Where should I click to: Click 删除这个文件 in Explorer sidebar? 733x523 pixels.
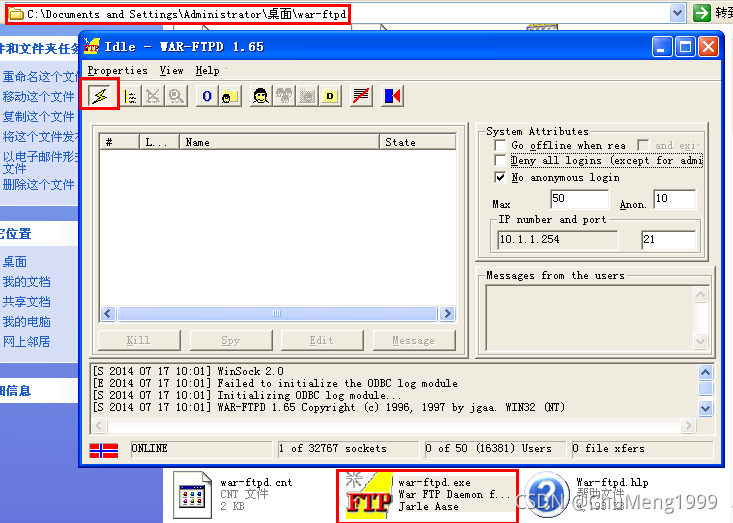tap(38, 185)
